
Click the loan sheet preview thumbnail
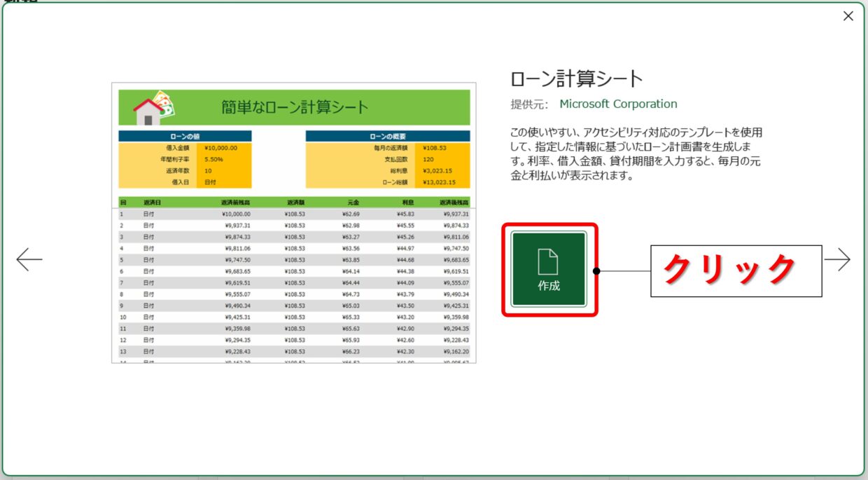pos(294,223)
